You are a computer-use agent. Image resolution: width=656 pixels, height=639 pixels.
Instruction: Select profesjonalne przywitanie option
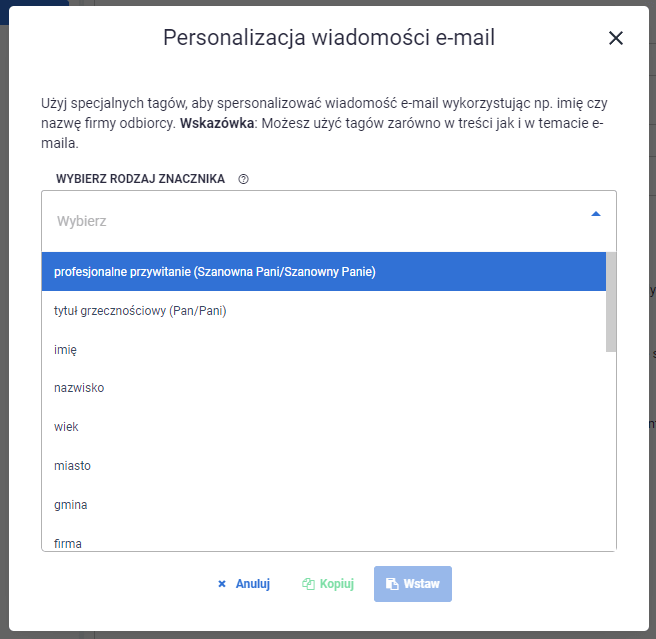324,272
